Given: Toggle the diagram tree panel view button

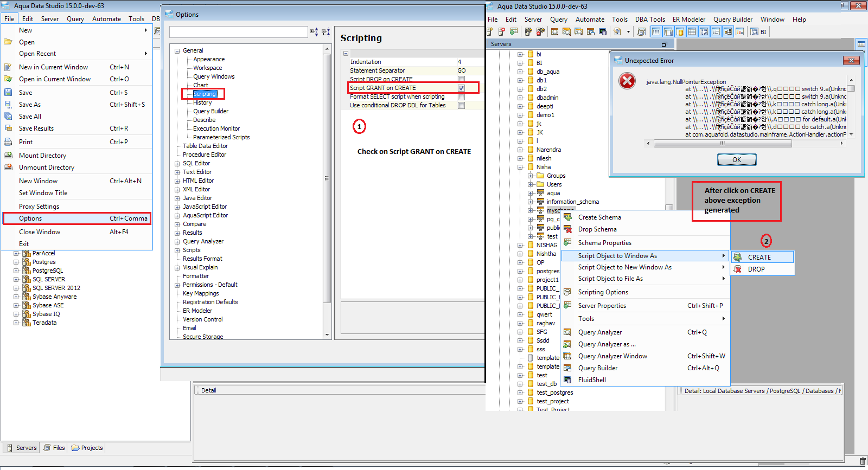Looking at the screenshot, I should pos(727,32).
